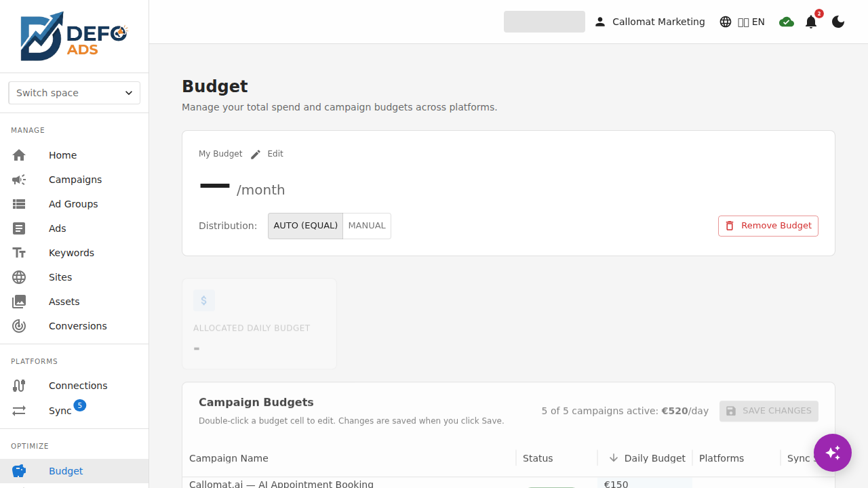Click the purple AI sparkle assistant button
Screen dimensions: 868x488
pos(833,453)
